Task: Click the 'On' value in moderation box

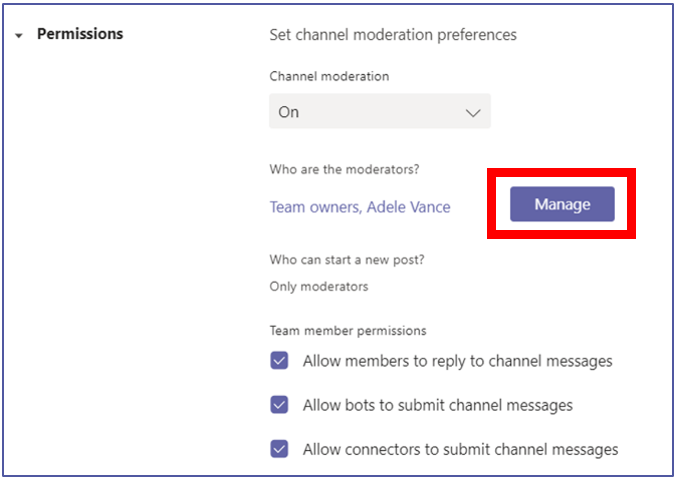Action: point(288,112)
